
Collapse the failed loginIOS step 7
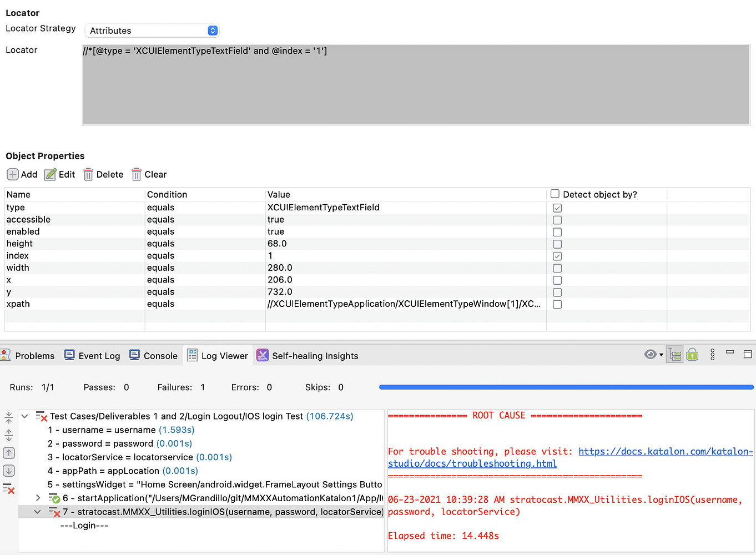[37, 511]
